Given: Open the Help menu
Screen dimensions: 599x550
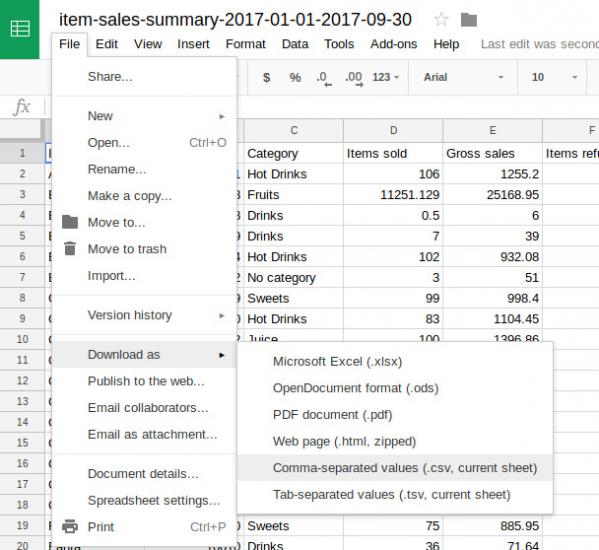Looking at the screenshot, I should coord(446,44).
